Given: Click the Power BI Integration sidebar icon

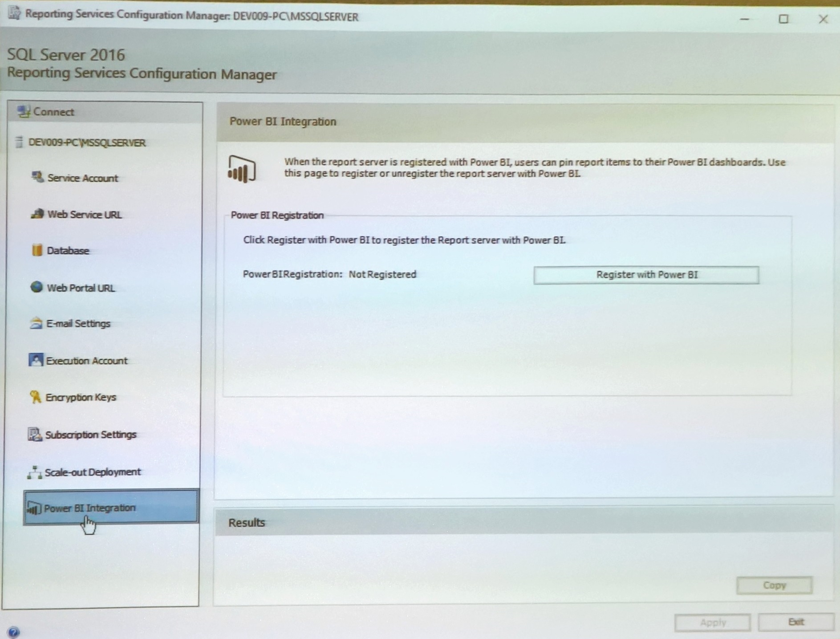Looking at the screenshot, I should [x=34, y=508].
